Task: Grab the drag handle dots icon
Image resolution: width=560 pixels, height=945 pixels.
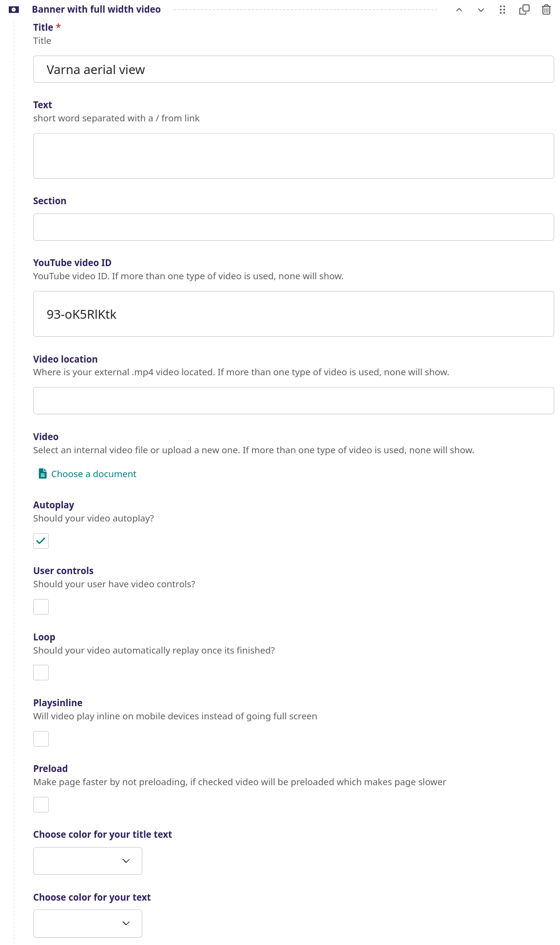Action: click(x=502, y=10)
